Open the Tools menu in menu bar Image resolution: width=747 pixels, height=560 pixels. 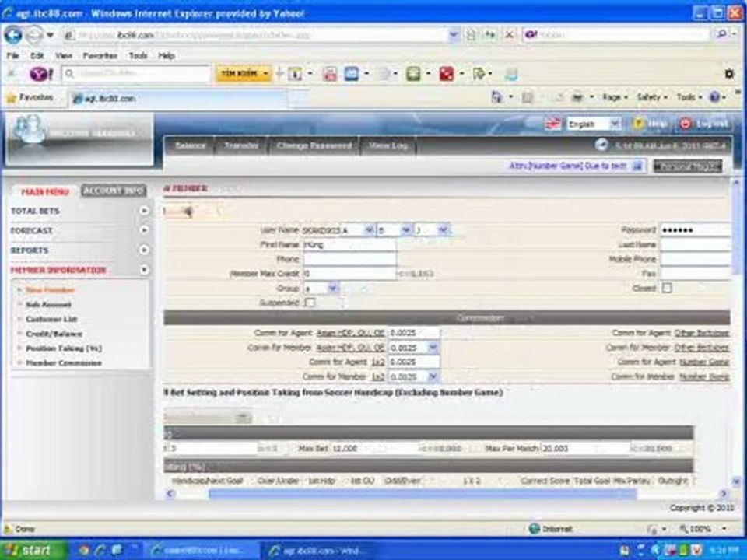coord(139,56)
